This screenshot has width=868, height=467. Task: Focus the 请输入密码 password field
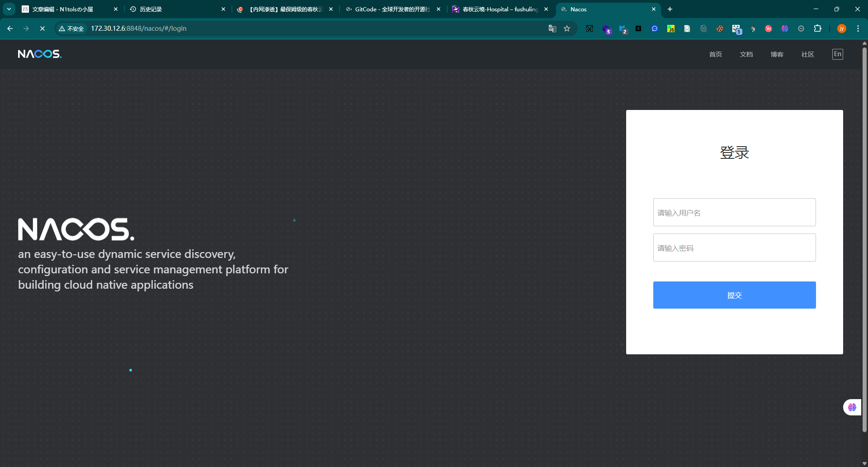734,248
